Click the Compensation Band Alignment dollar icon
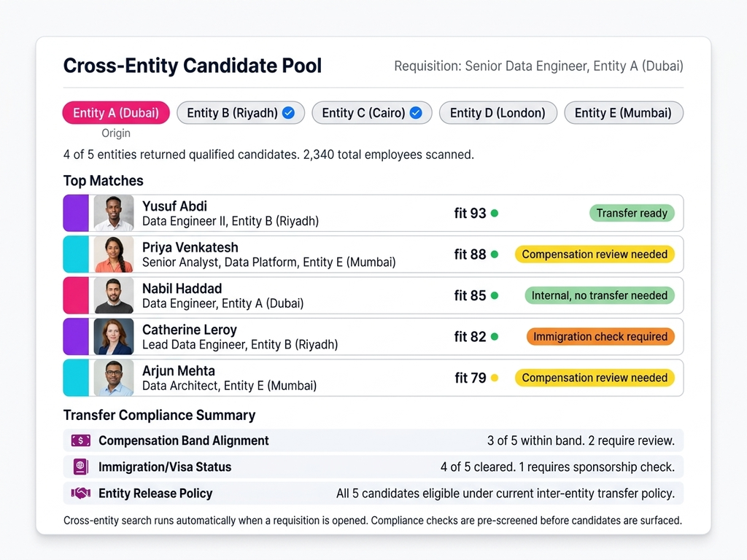This screenshot has height=560, width=747. [x=80, y=440]
